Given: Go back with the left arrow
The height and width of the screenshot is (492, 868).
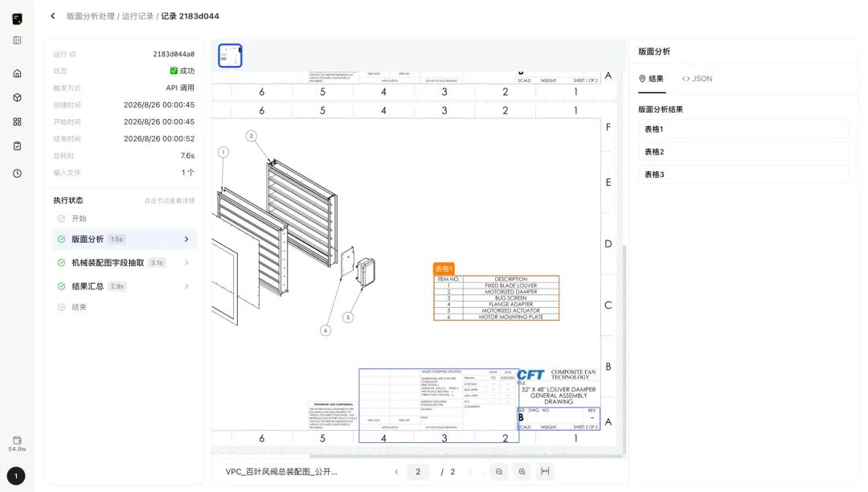Looking at the screenshot, I should coord(52,16).
